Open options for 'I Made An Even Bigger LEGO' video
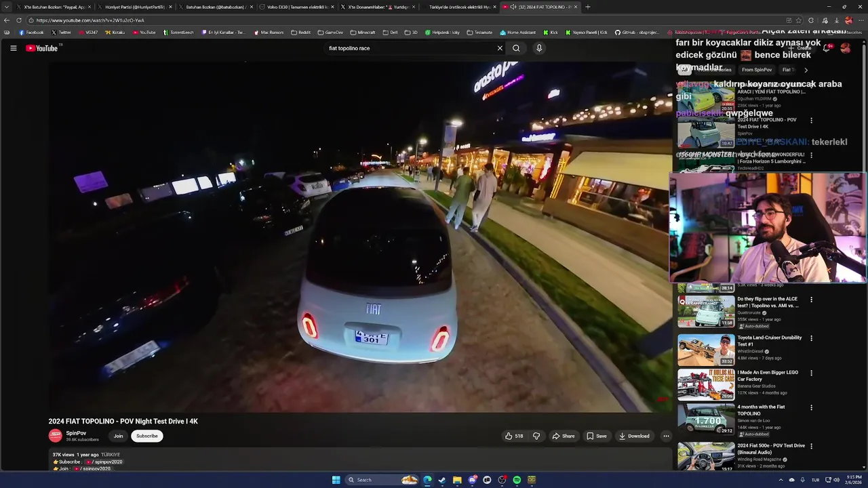Viewport: 868px width, 488px height. pos(811,373)
